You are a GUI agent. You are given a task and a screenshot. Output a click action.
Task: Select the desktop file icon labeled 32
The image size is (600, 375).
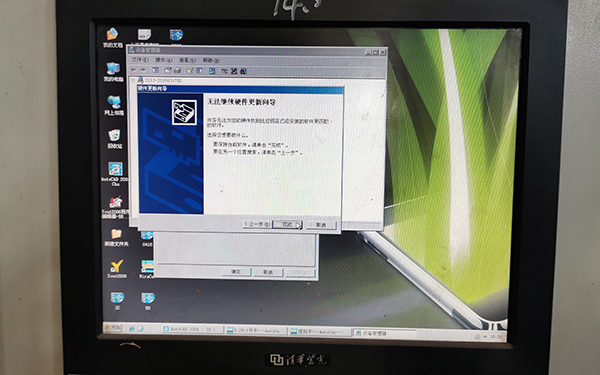click(x=117, y=301)
